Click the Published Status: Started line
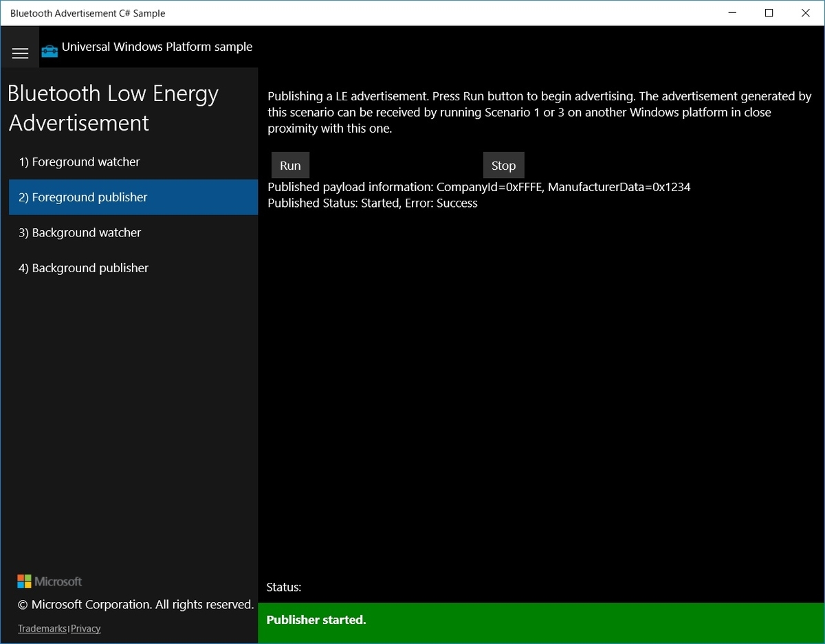825x644 pixels. click(373, 203)
